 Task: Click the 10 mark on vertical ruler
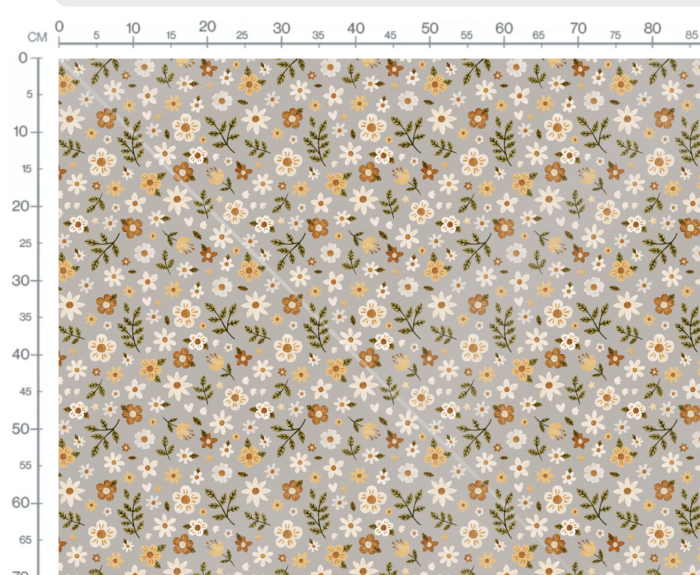coord(21,132)
